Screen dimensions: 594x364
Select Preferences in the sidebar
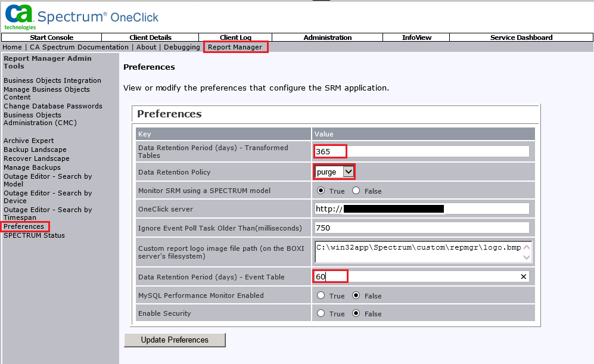coord(24,226)
